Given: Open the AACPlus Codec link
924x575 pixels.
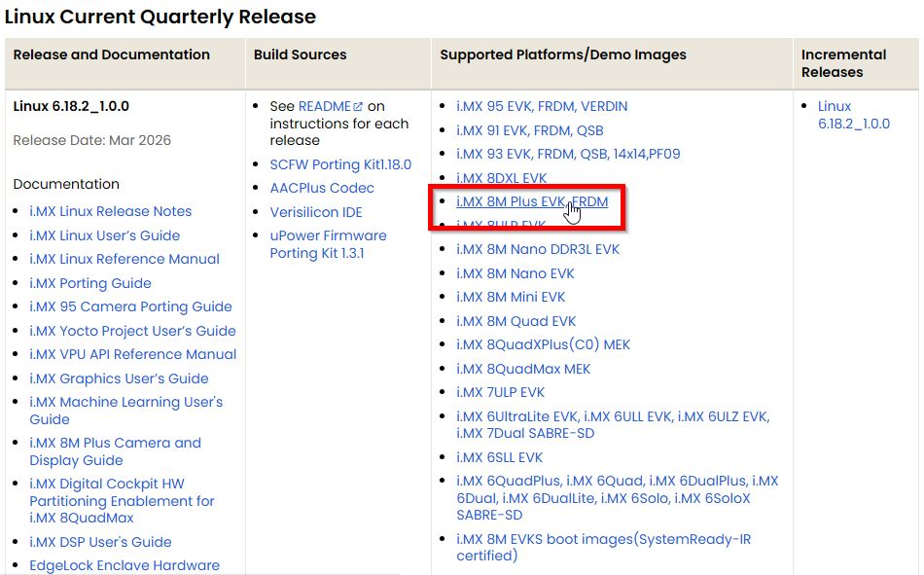Looking at the screenshot, I should coord(322,188).
